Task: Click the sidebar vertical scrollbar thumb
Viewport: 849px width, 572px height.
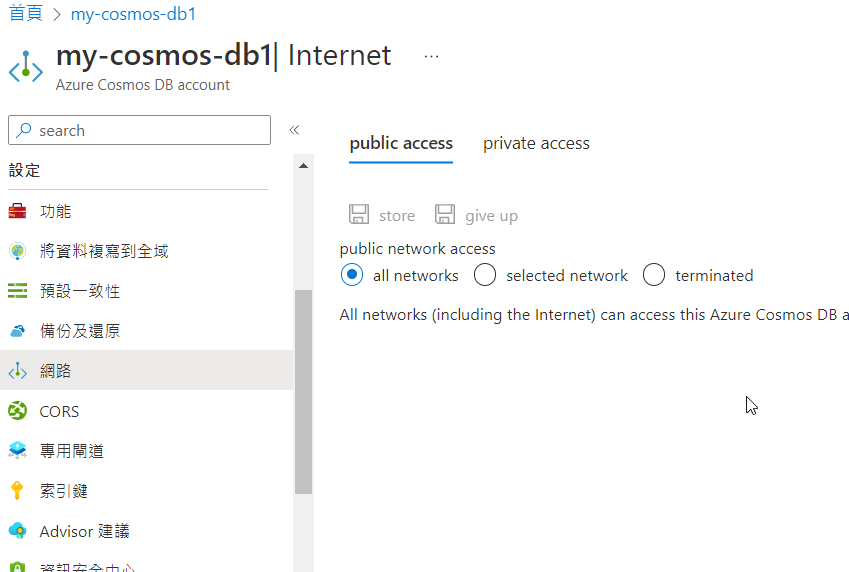Action: click(303, 392)
